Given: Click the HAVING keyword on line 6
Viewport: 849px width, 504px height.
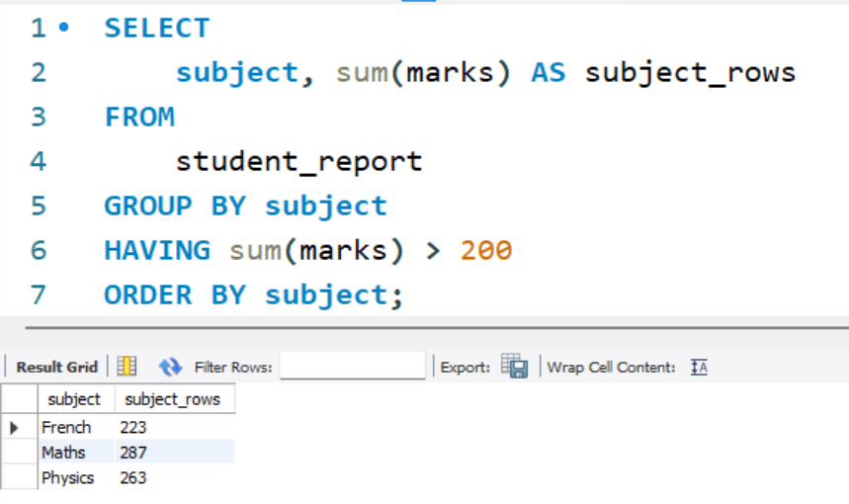Looking at the screenshot, I should point(157,250).
